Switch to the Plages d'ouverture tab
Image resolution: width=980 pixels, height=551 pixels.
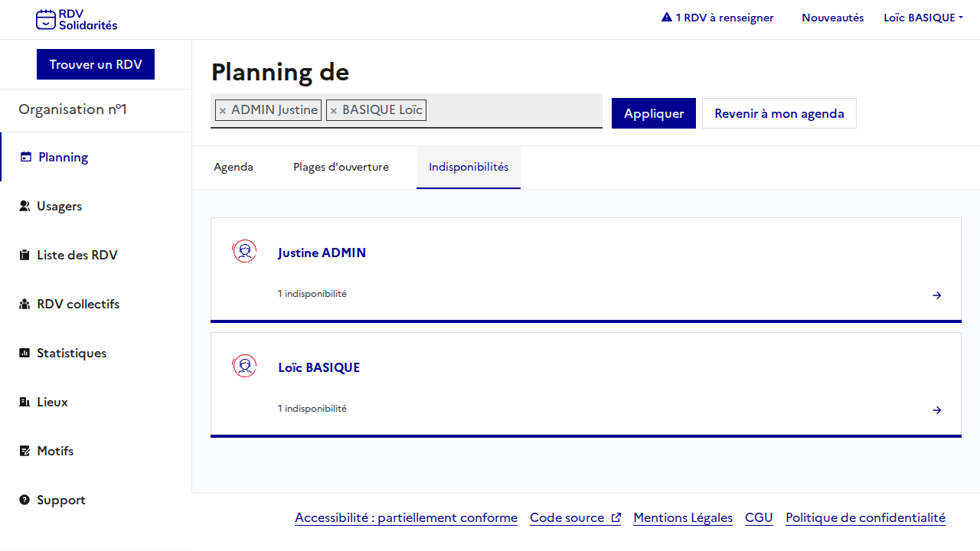(x=341, y=167)
